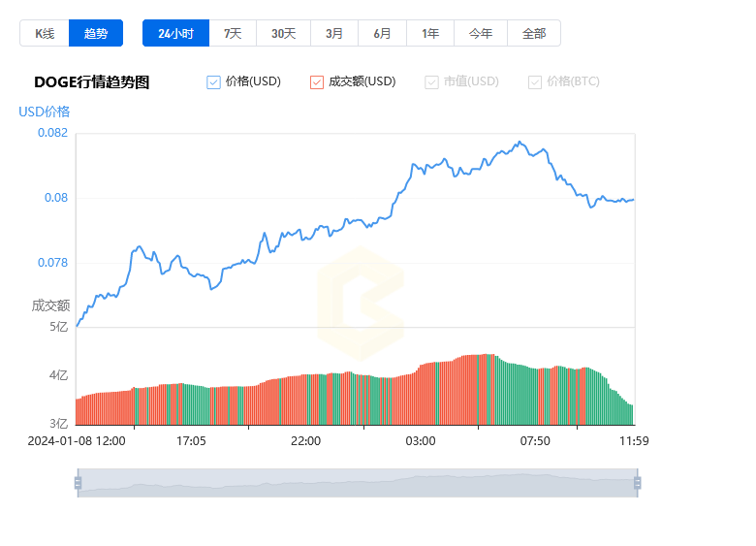This screenshot has height=546, width=756.
Task: Show the 7天 time range
Action: coord(233,33)
